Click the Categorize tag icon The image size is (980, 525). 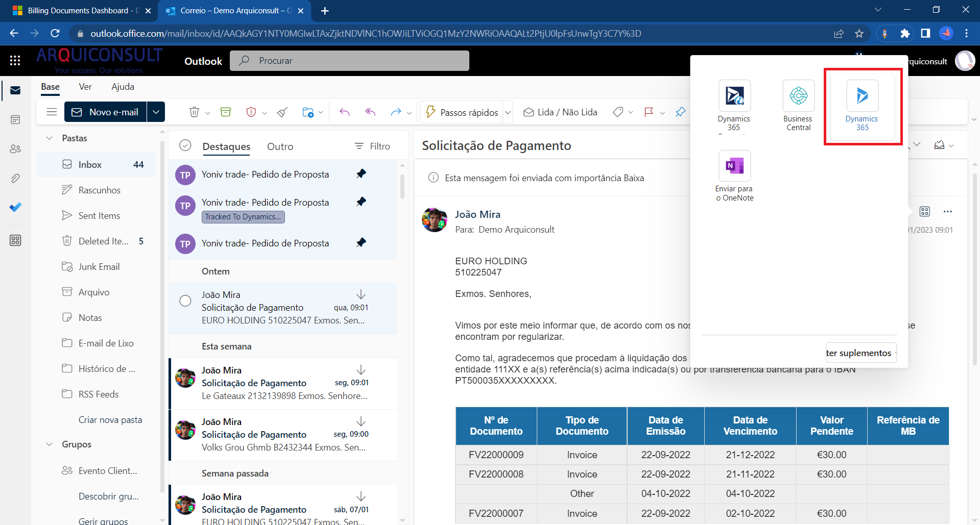[618, 112]
